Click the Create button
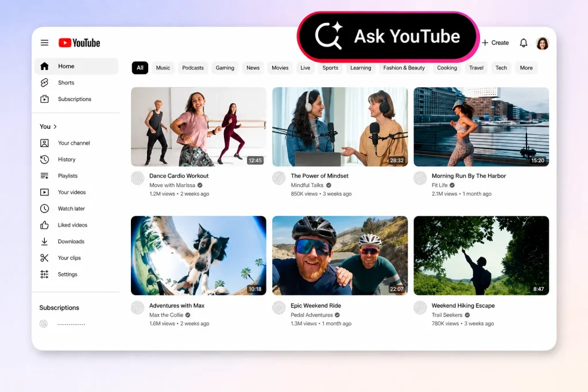 tap(496, 42)
